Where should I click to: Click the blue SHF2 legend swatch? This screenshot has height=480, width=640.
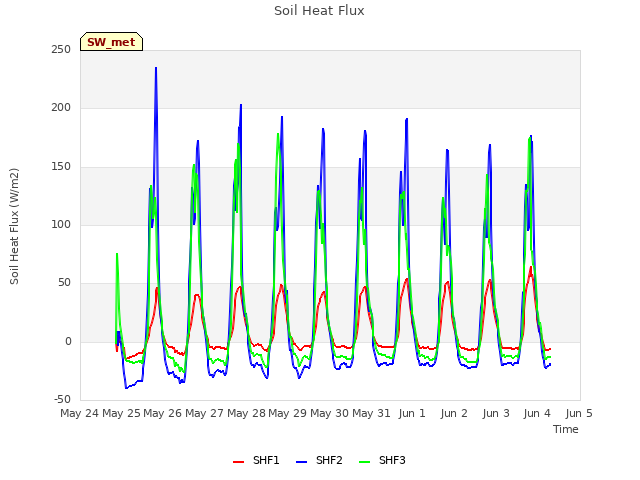[301, 462]
